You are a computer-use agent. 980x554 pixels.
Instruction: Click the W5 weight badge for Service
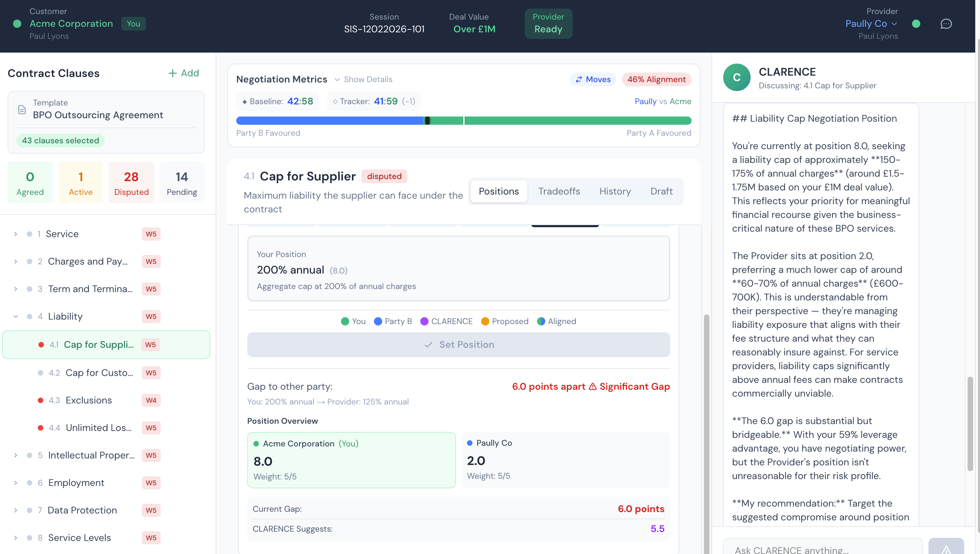pyautogui.click(x=151, y=234)
